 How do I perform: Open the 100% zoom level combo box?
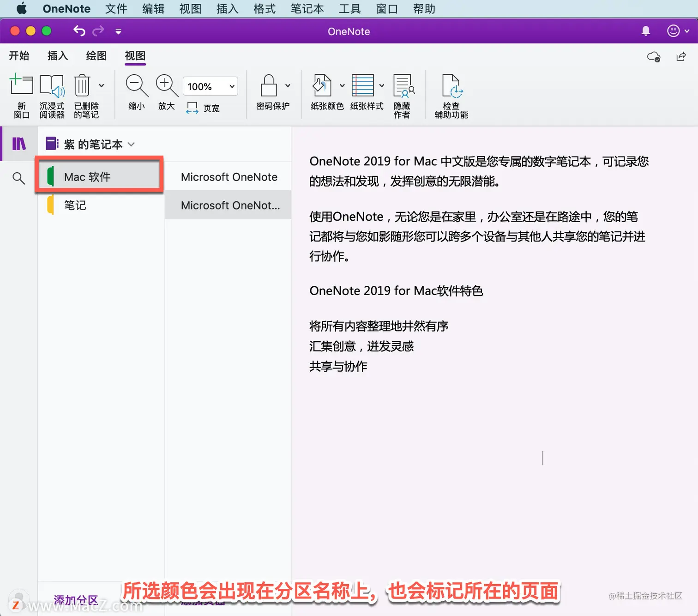click(211, 86)
